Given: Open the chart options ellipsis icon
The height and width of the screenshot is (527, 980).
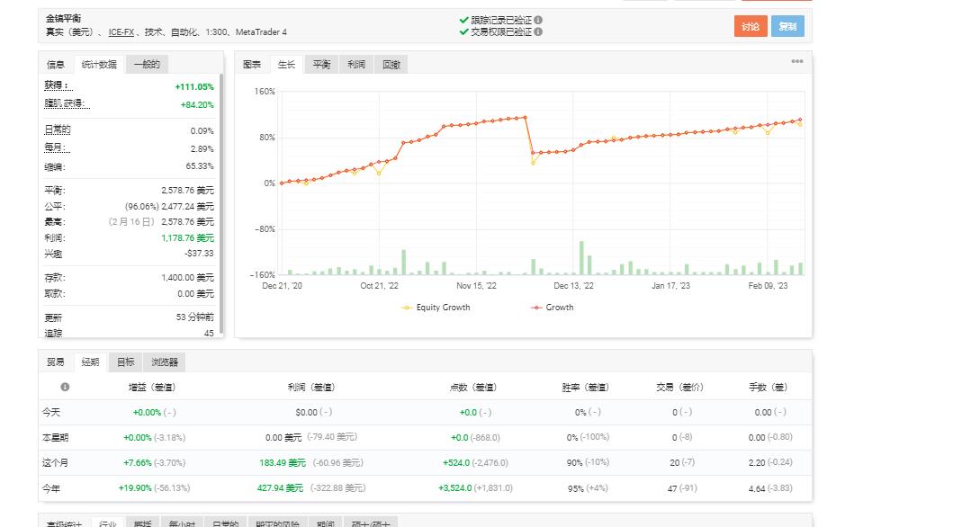Looking at the screenshot, I should tap(796, 61).
